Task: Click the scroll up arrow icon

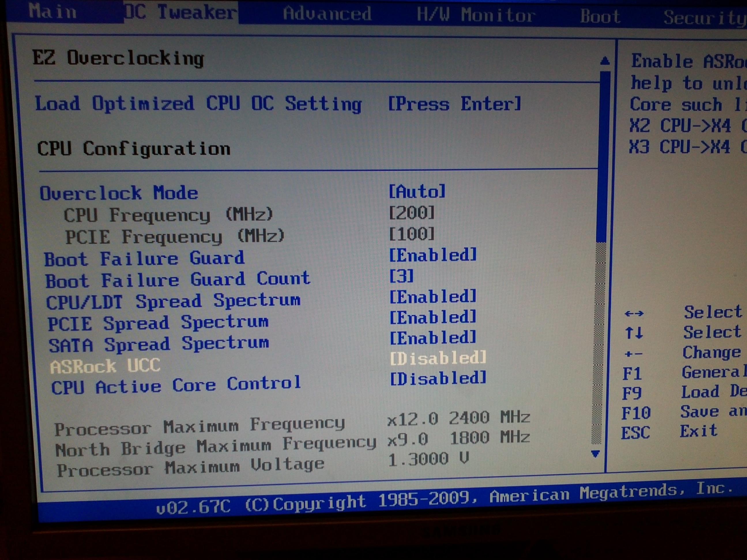Action: click(x=605, y=61)
